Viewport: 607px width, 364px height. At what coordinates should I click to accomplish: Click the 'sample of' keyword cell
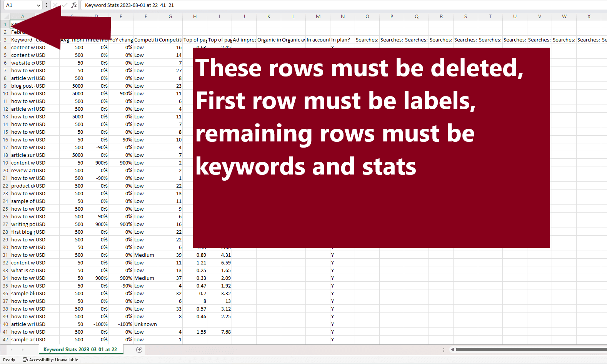click(x=22, y=201)
